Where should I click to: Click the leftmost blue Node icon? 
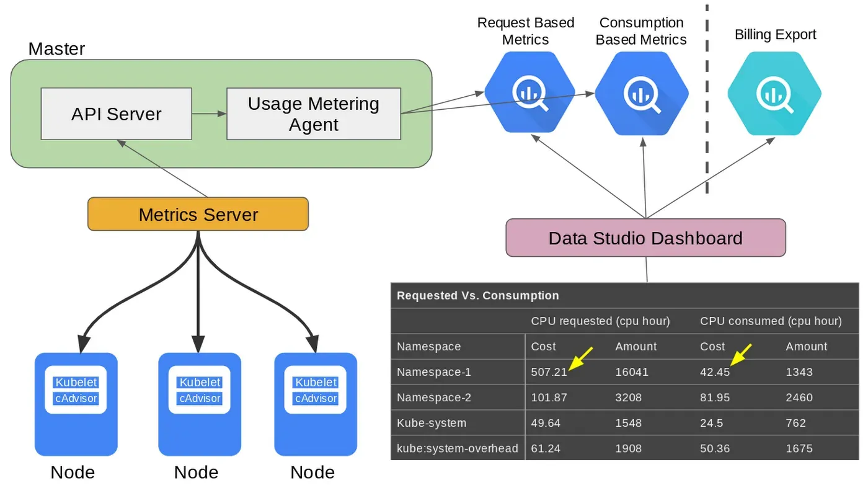click(x=76, y=404)
